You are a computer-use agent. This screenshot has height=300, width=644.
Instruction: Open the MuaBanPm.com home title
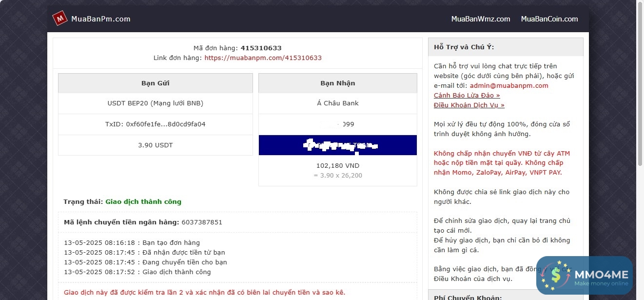tap(101, 19)
